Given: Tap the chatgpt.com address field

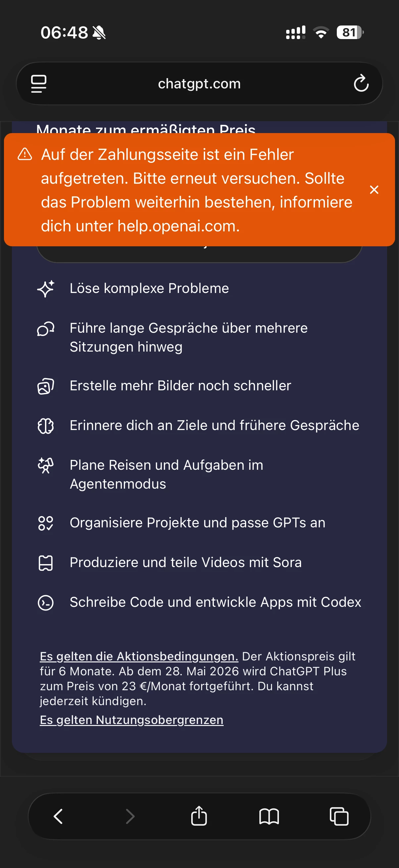Looking at the screenshot, I should pos(199,83).
